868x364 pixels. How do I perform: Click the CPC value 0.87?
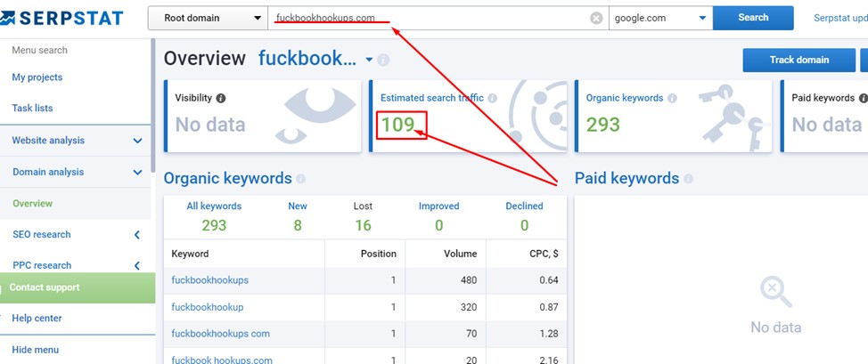pos(549,307)
